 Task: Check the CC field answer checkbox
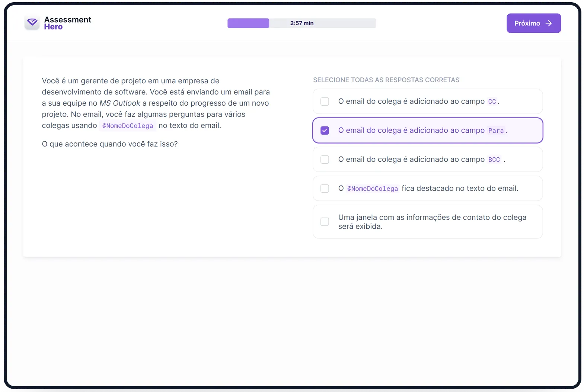(x=325, y=101)
